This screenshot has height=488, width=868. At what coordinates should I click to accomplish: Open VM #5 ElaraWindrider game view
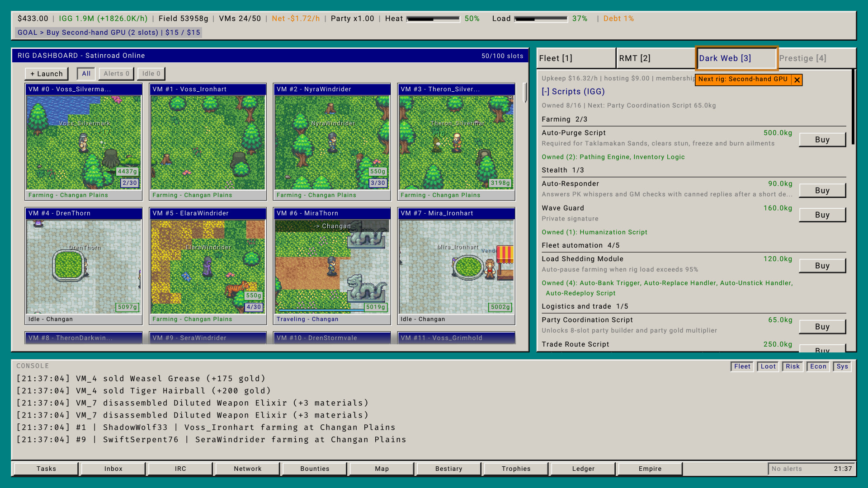[208, 266]
